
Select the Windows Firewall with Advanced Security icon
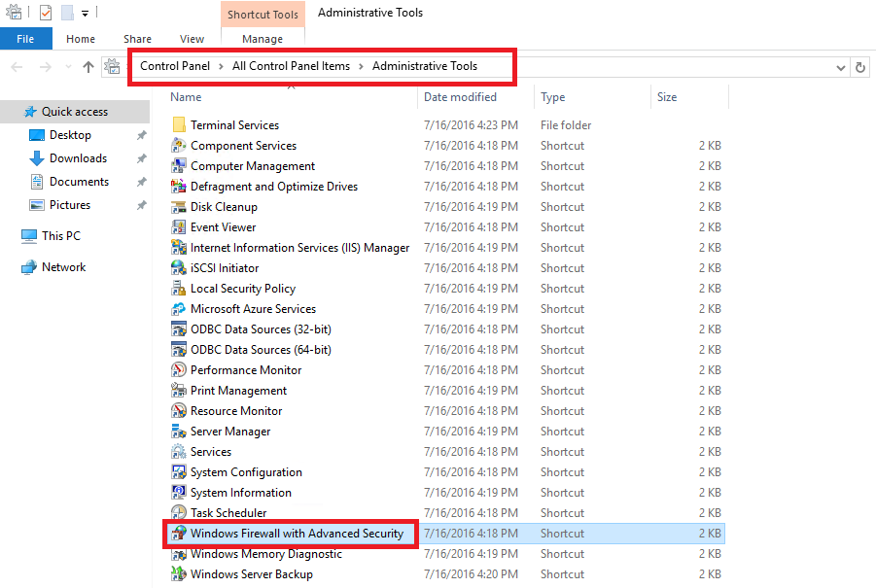179,534
